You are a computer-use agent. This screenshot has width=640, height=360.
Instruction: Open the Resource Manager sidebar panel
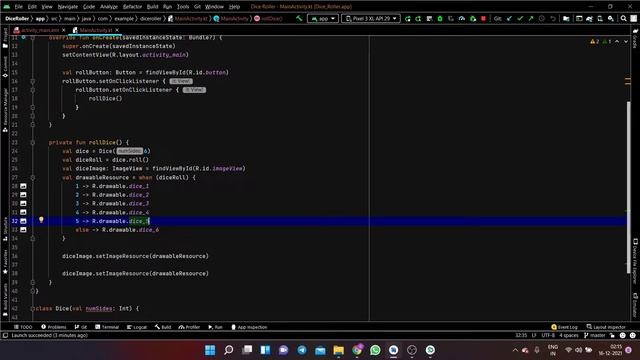click(x=5, y=109)
